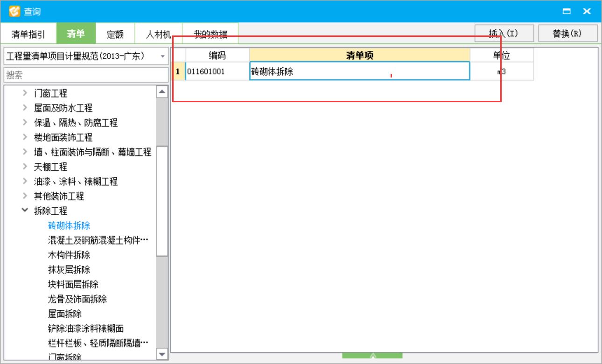Switch to the 清单指引 tab
This screenshot has height=364, width=602.
pos(28,34)
